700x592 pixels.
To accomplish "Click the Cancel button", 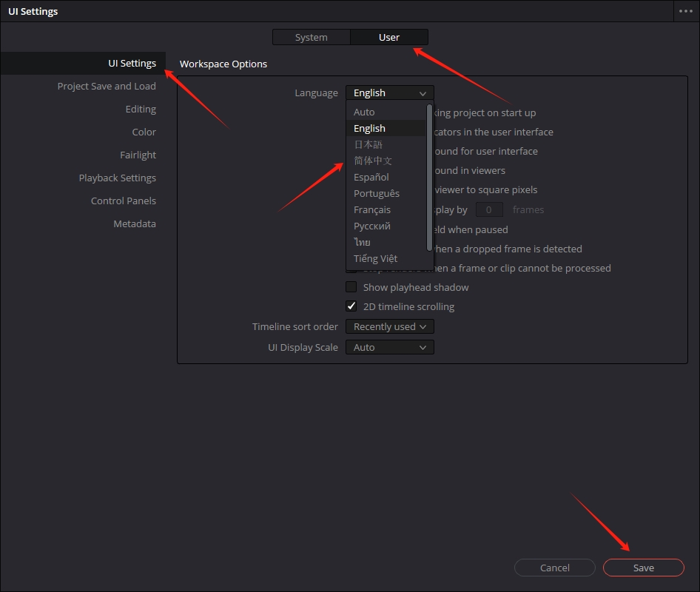I will pyautogui.click(x=554, y=568).
